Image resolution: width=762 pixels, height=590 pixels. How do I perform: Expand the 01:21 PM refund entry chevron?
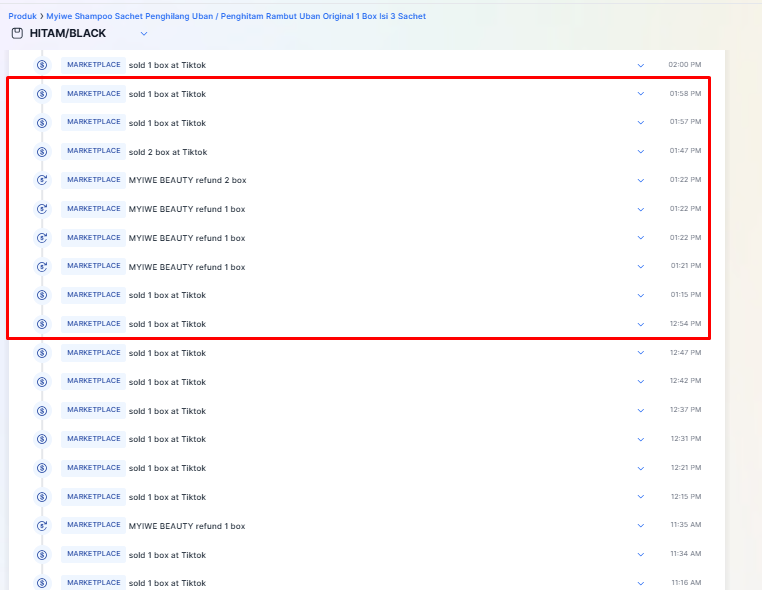(x=641, y=266)
